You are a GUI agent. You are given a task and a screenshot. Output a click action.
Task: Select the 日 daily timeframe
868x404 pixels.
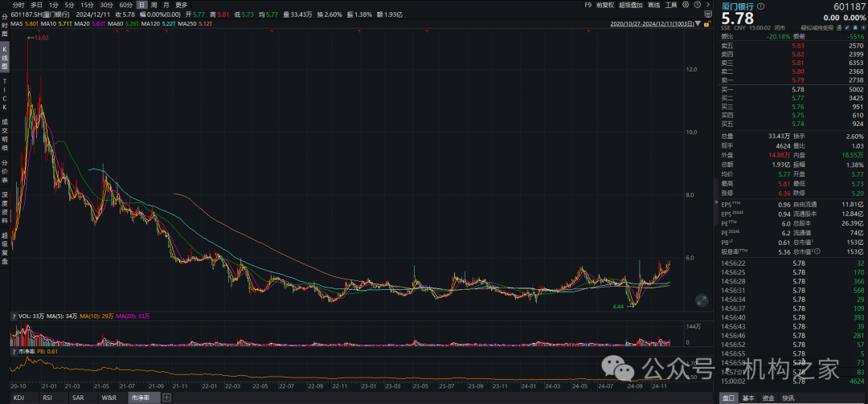coord(141,5)
